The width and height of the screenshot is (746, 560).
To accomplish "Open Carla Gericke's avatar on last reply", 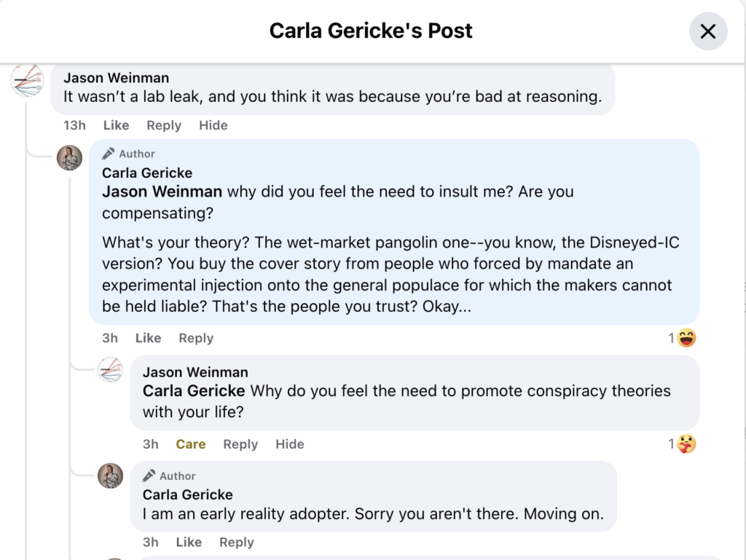I will point(111,476).
